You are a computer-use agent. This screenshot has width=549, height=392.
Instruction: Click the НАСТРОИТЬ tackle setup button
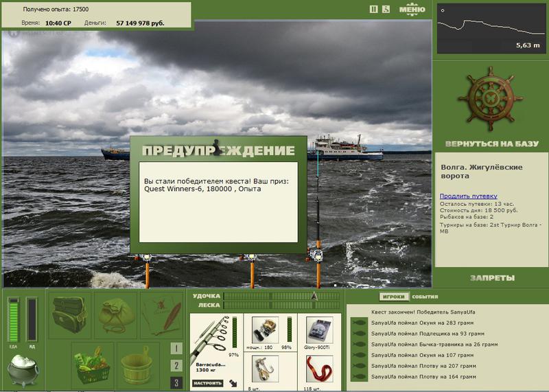tap(208, 383)
